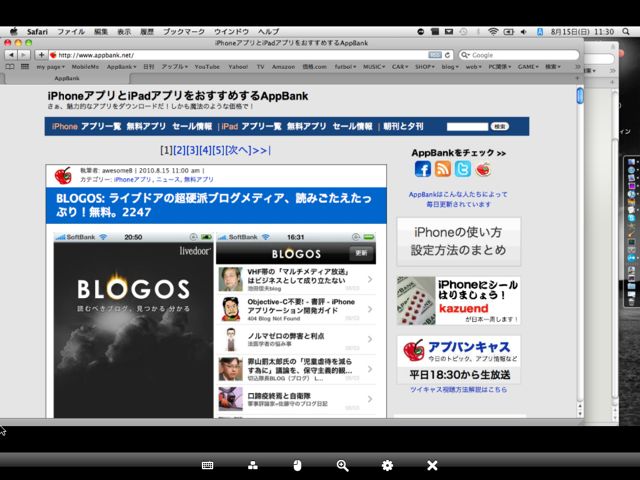This screenshot has height=480, width=640.
Task: Select the mouse mode icon
Action: click(298, 465)
